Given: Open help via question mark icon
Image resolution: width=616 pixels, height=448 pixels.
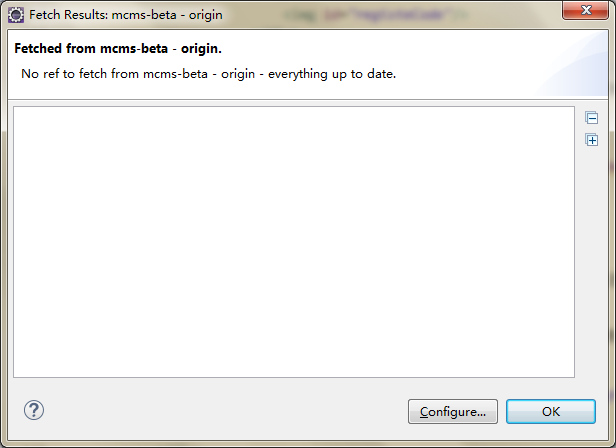Looking at the screenshot, I should (34, 410).
